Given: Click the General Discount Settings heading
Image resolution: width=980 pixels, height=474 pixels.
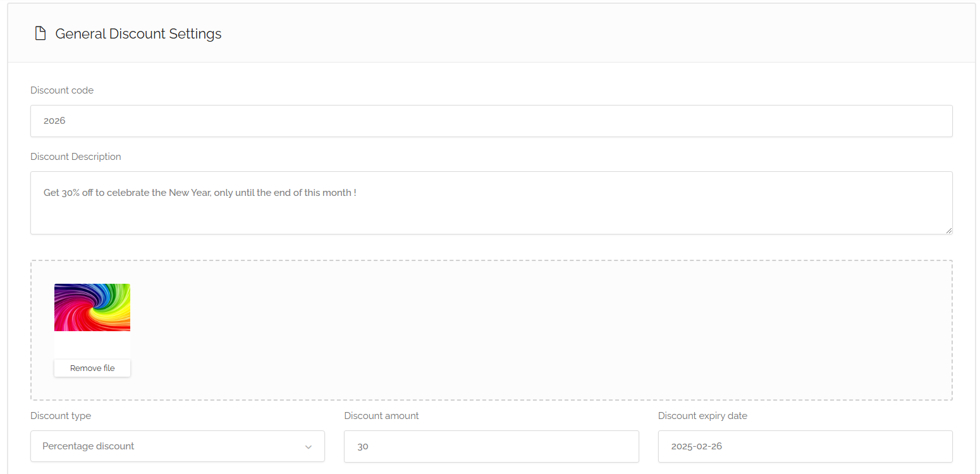Looking at the screenshot, I should pyautogui.click(x=138, y=34).
